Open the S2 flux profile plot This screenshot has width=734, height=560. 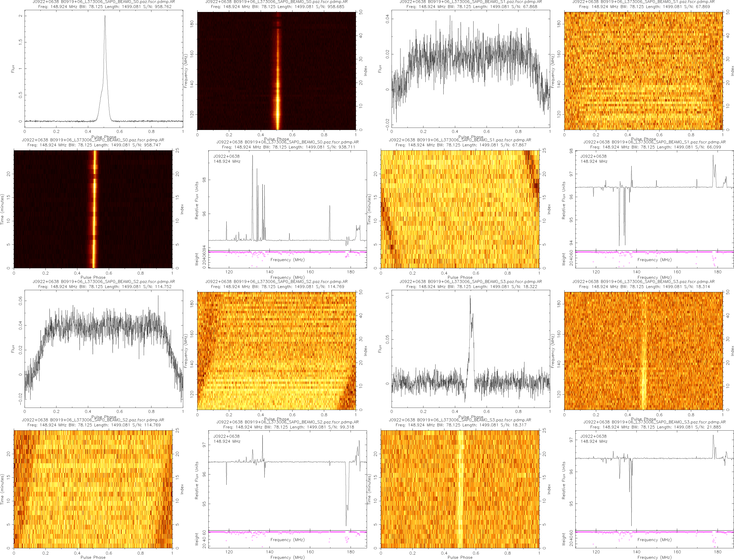tap(104, 349)
